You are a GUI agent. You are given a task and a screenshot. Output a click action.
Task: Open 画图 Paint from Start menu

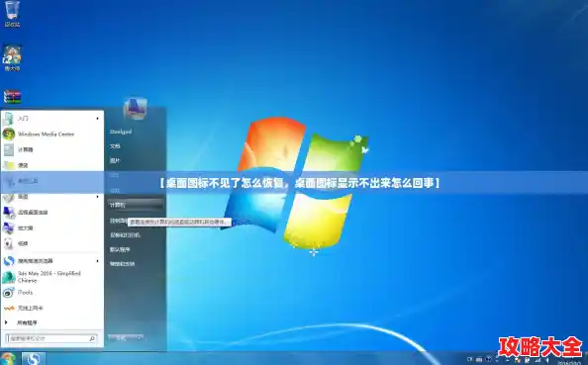(x=52, y=197)
